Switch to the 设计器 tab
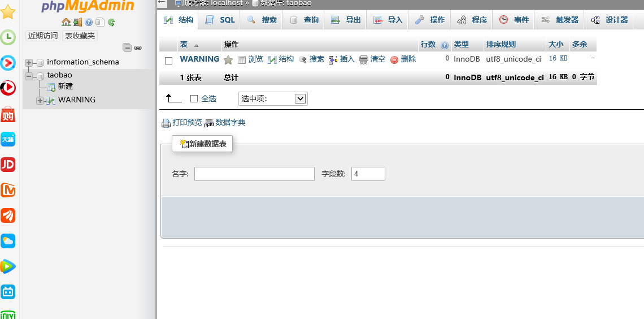Image resolution: width=644 pixels, height=319 pixels. click(610, 20)
